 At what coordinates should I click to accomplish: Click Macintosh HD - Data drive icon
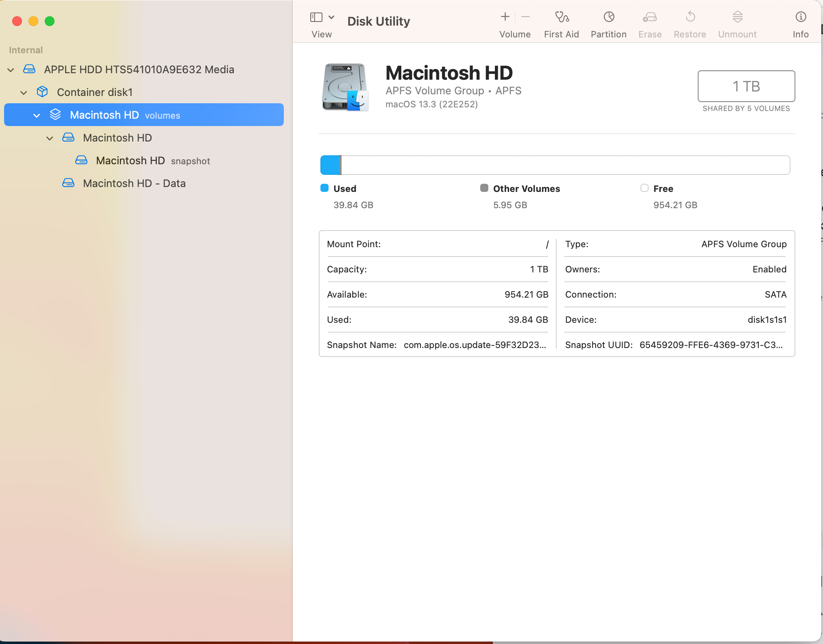[x=68, y=183]
